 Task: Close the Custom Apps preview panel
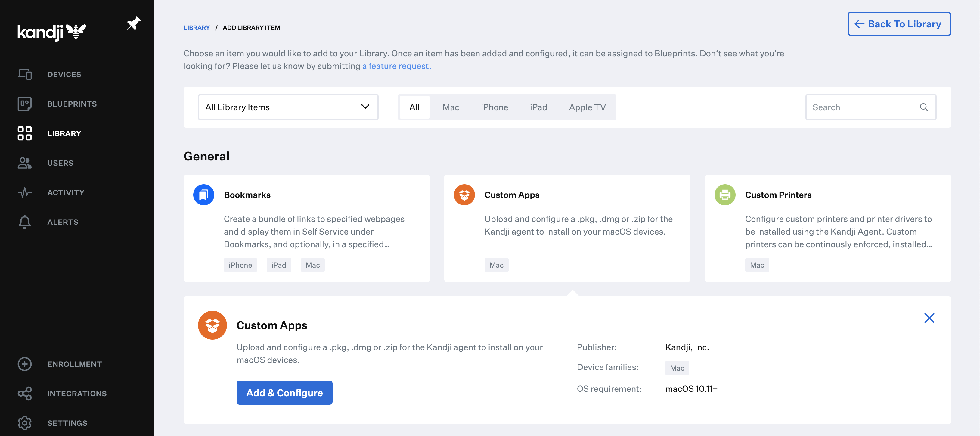click(x=929, y=317)
